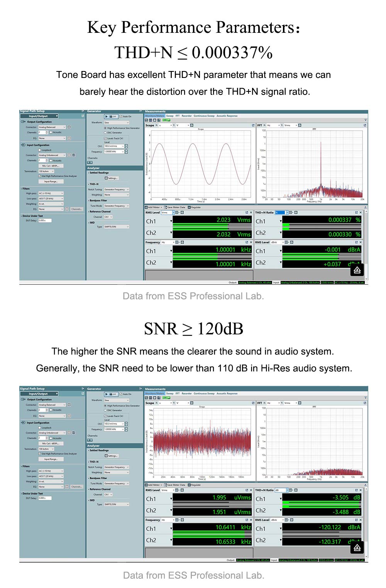Open input connector settings grid icon, upper screenshot

click(73, 155)
